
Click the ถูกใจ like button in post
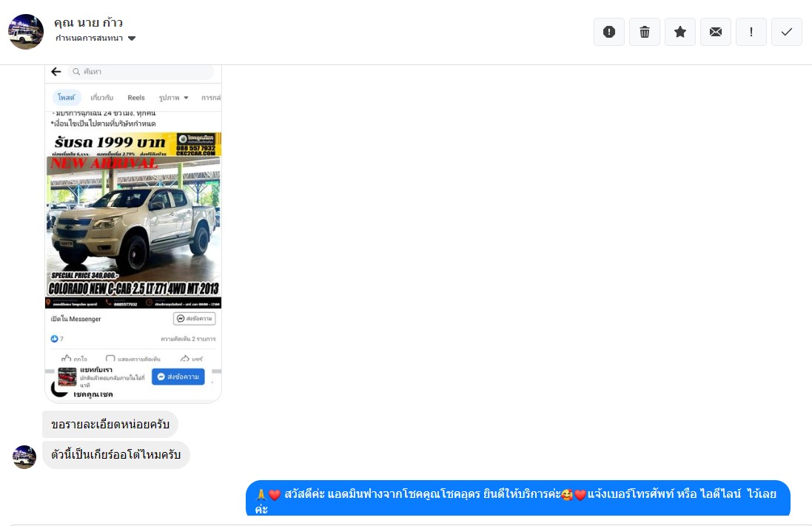click(x=74, y=358)
